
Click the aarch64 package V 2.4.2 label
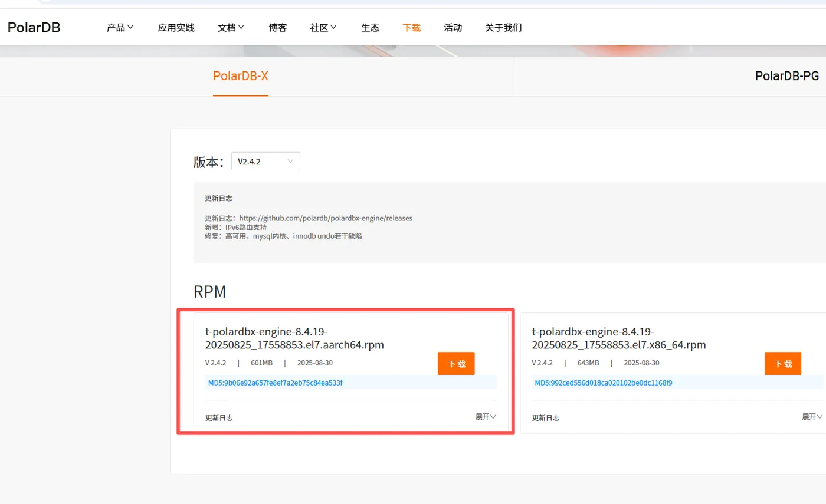(215, 363)
